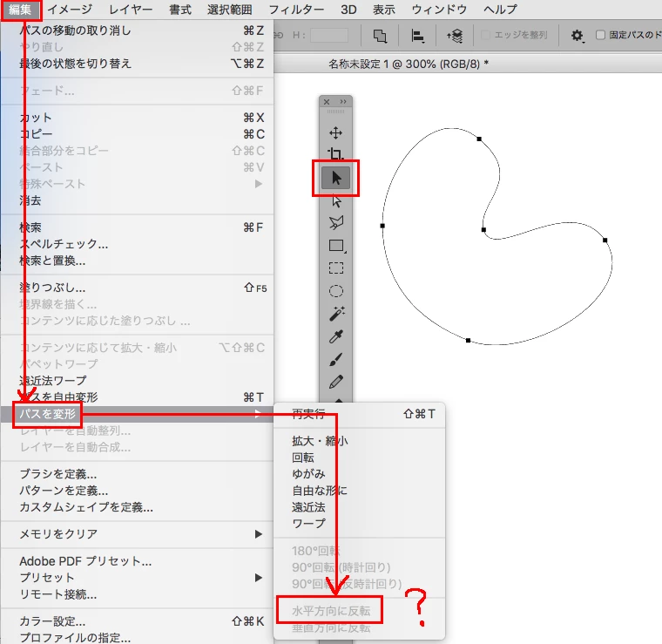The width and height of the screenshot is (662, 644).
Task: Select the Elliptical Marquee tool
Action: [336, 291]
